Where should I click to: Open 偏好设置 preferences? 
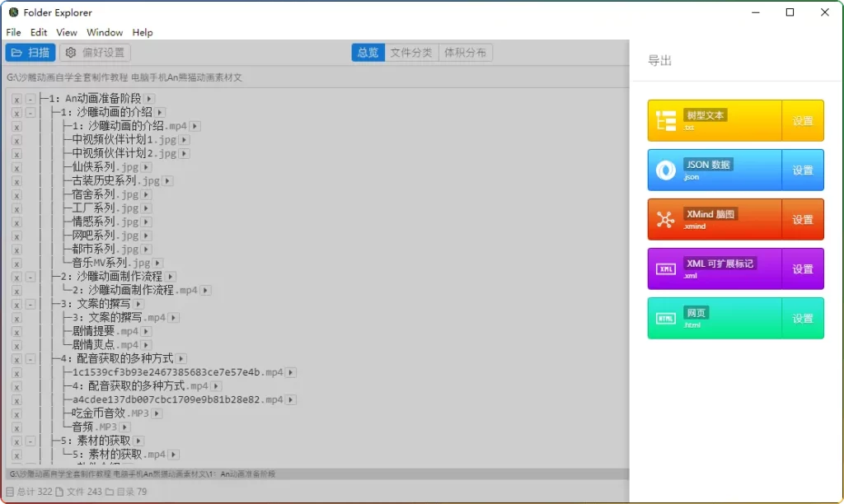point(95,53)
